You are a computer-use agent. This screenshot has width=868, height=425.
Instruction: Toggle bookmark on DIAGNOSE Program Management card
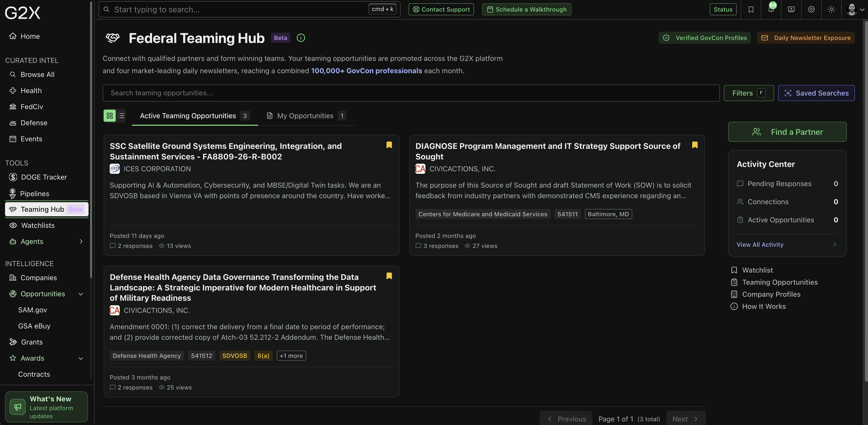[694, 145]
